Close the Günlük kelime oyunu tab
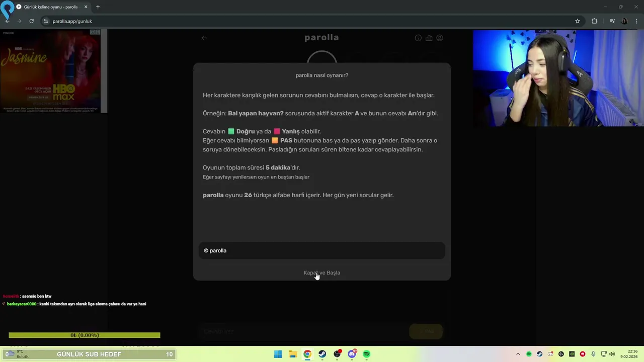Image resolution: width=644 pixels, height=362 pixels. [86, 7]
